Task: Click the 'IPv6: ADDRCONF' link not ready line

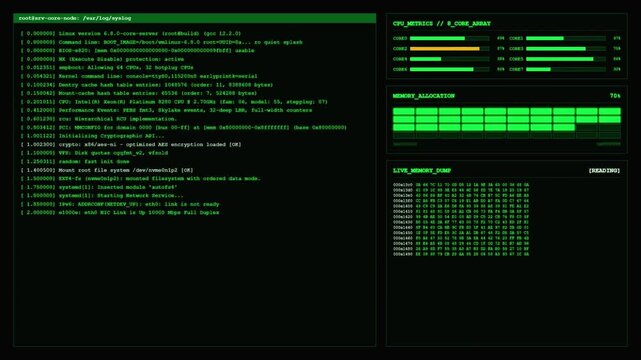Action: 120,204
